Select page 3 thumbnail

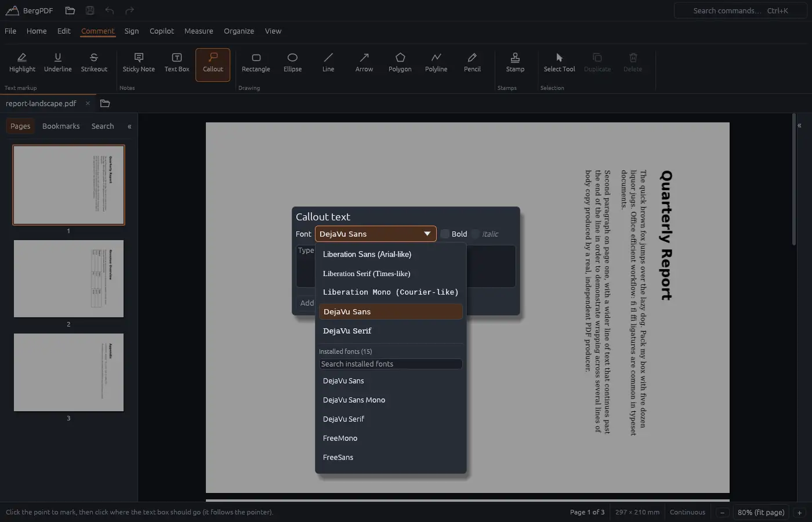click(x=68, y=372)
